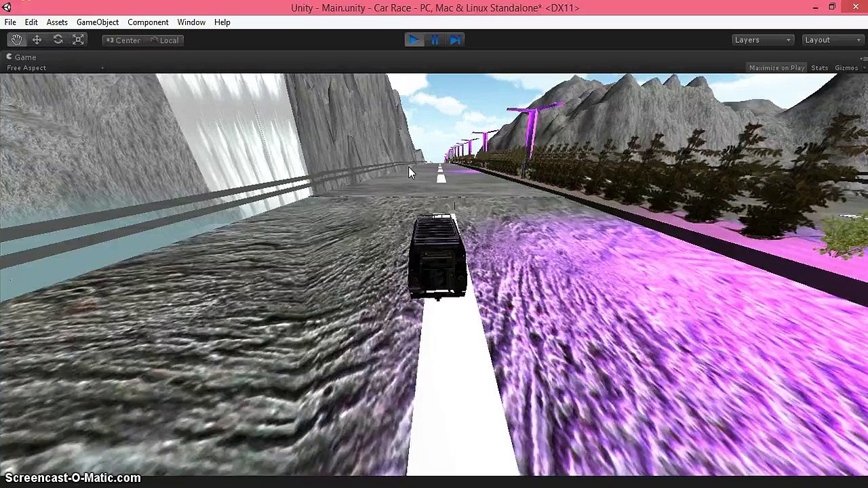
Task: Toggle handle orientation with the Local button
Action: point(164,40)
